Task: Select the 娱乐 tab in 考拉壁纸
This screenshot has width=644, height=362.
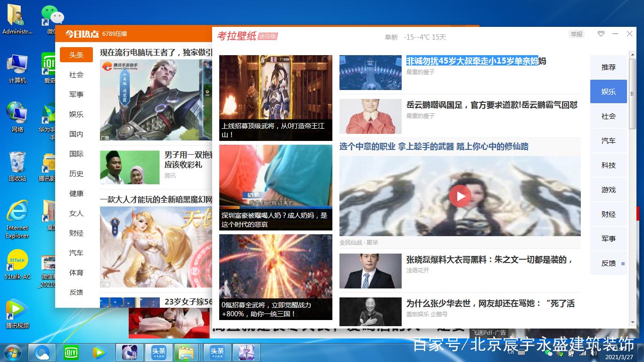Action: tap(609, 91)
